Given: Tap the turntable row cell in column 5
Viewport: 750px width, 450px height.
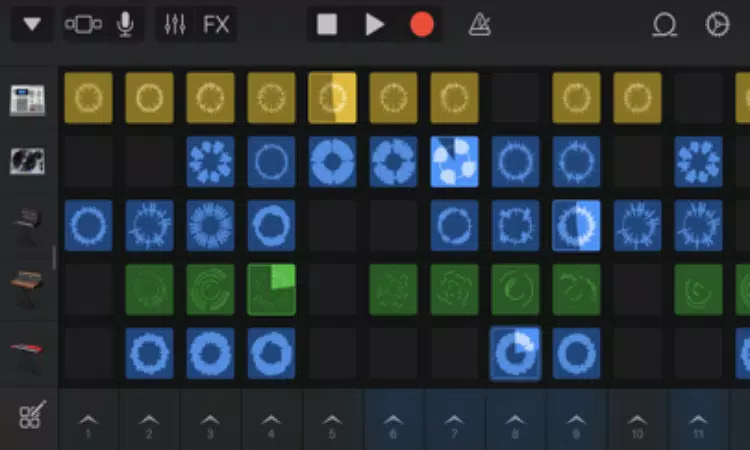Looking at the screenshot, I should pos(332,162).
